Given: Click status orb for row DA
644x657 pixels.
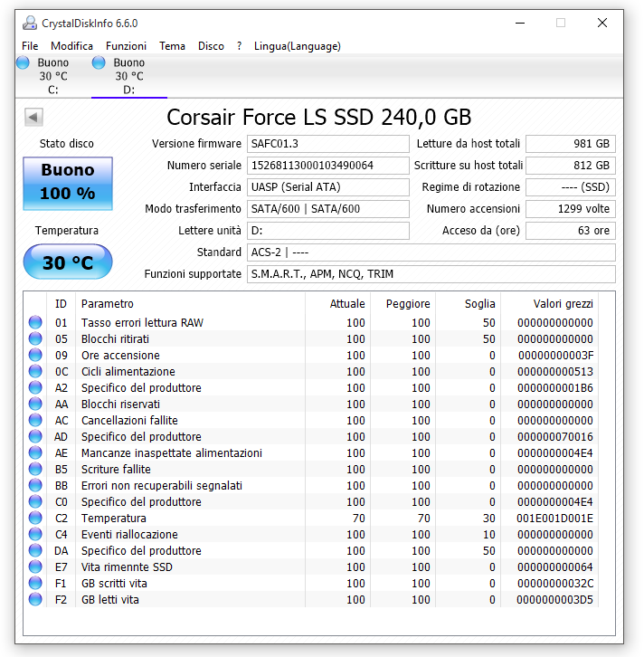Looking at the screenshot, I should click(35, 550).
